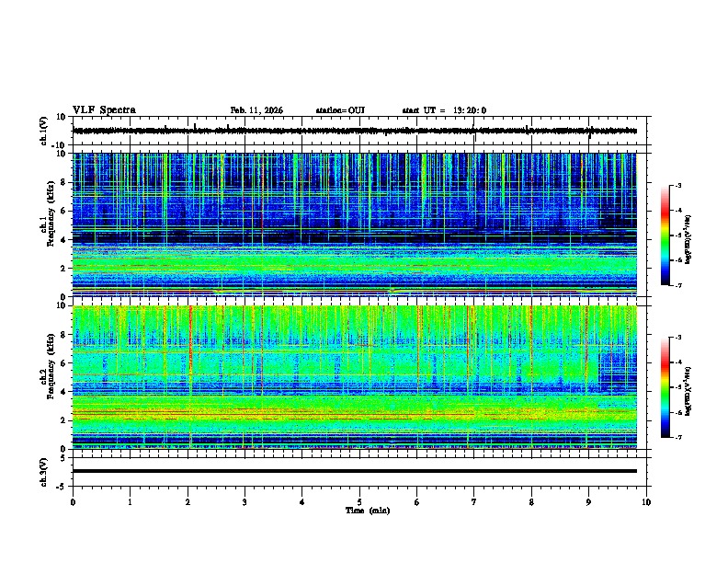Click the ch.1 Frequency (kHz) axis label
Viewport: 728px width, 563px height.
(48, 213)
